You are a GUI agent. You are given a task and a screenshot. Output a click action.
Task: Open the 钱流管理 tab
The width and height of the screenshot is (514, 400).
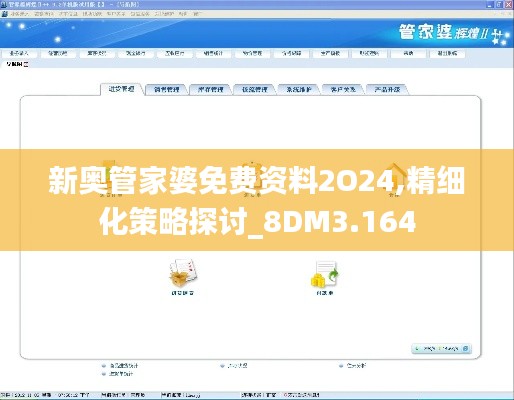(x=255, y=89)
